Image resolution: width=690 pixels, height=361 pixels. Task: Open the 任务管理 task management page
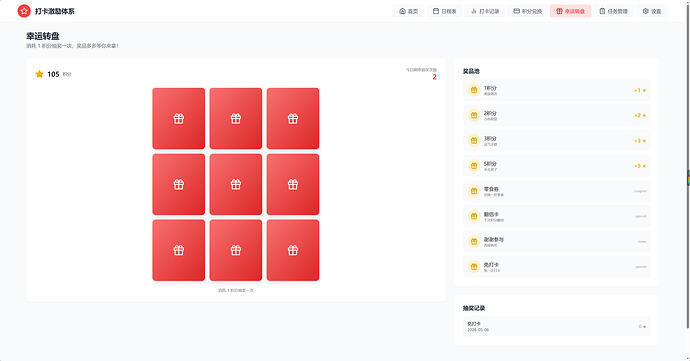pyautogui.click(x=613, y=11)
